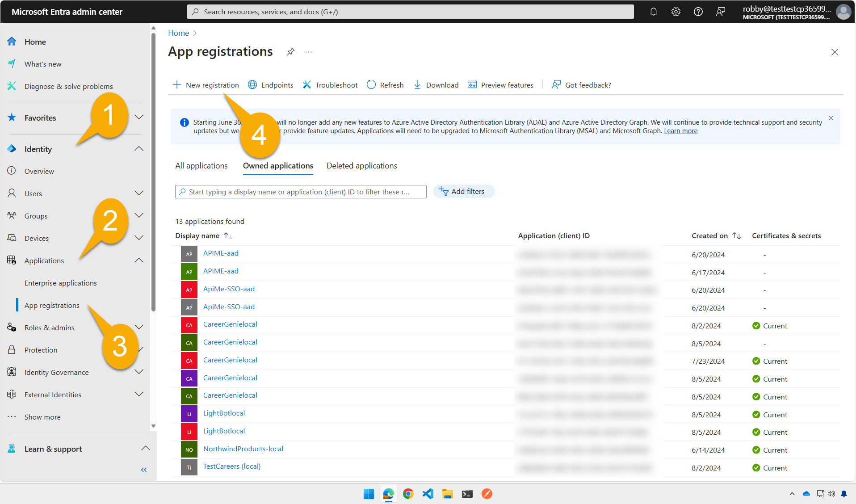Click the Troubleshoot toolbar button
This screenshot has height=504, width=856.
(330, 85)
